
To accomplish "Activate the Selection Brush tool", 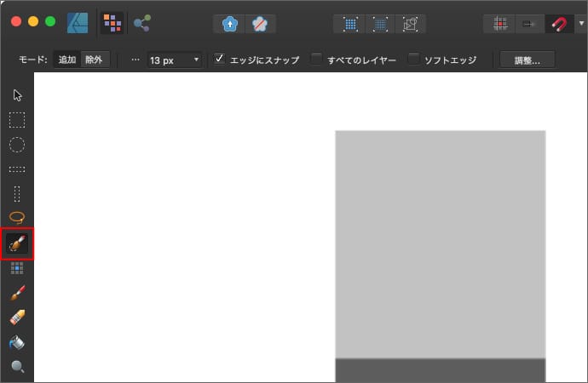I will (17, 243).
